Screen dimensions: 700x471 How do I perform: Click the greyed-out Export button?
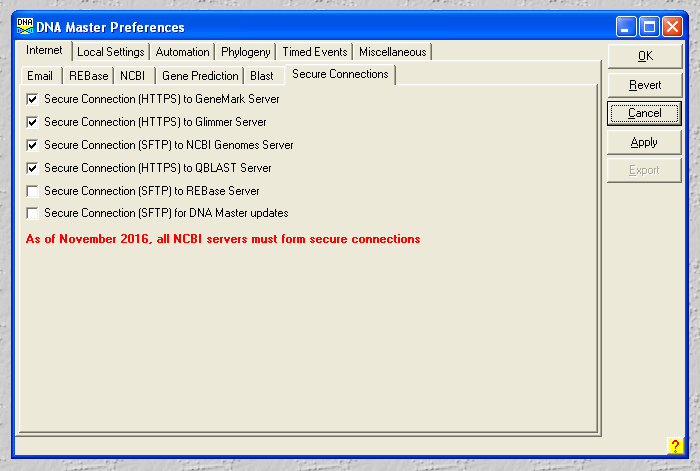(644, 170)
